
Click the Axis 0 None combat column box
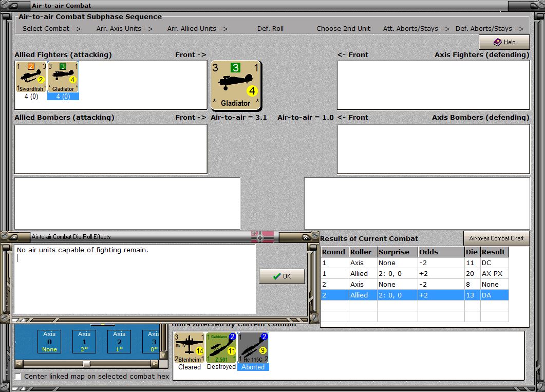tap(49, 342)
